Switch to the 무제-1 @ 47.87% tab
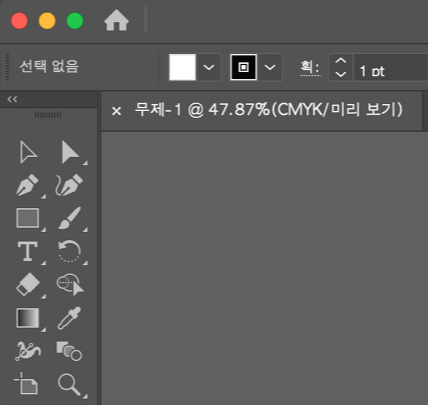The image size is (428, 405). pos(269,109)
